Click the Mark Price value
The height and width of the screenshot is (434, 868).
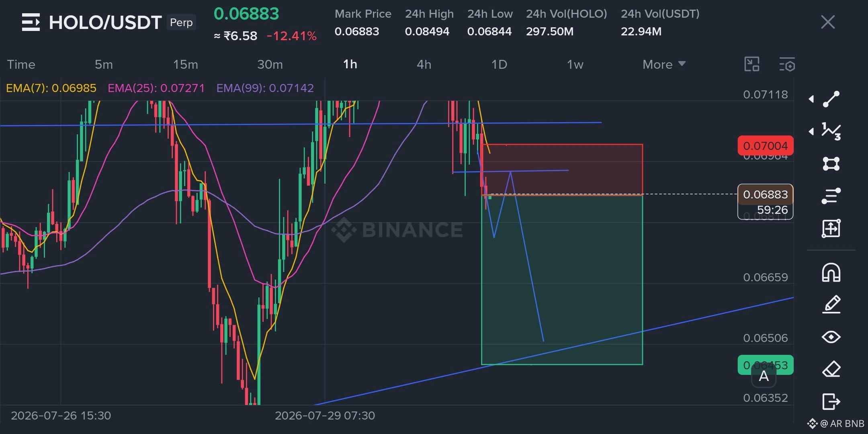pos(357,31)
